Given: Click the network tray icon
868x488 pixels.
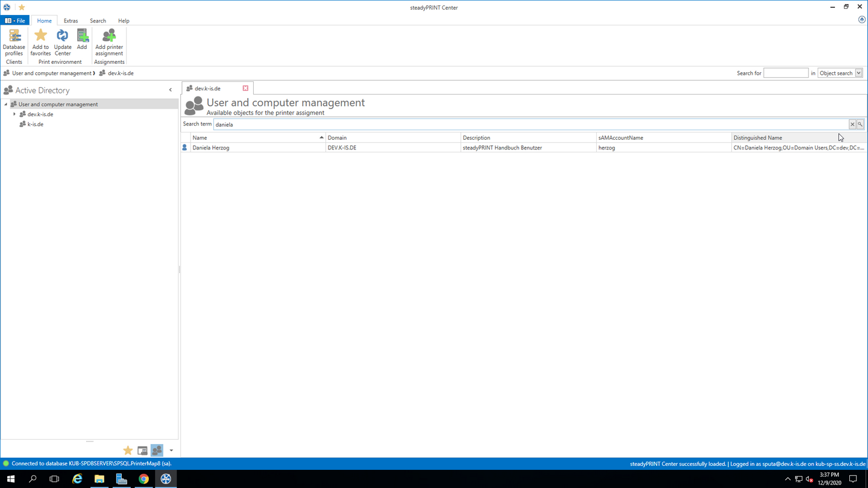Looking at the screenshot, I should click(x=799, y=479).
